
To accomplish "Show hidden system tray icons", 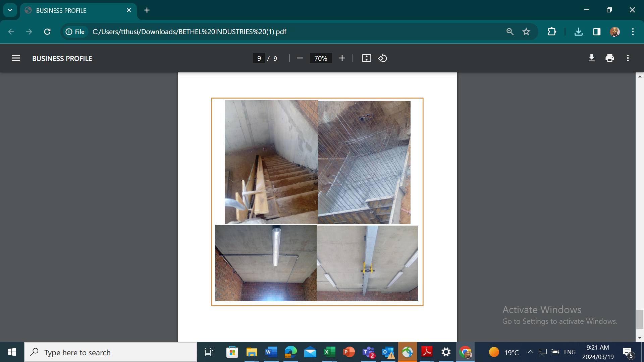I will (x=530, y=352).
